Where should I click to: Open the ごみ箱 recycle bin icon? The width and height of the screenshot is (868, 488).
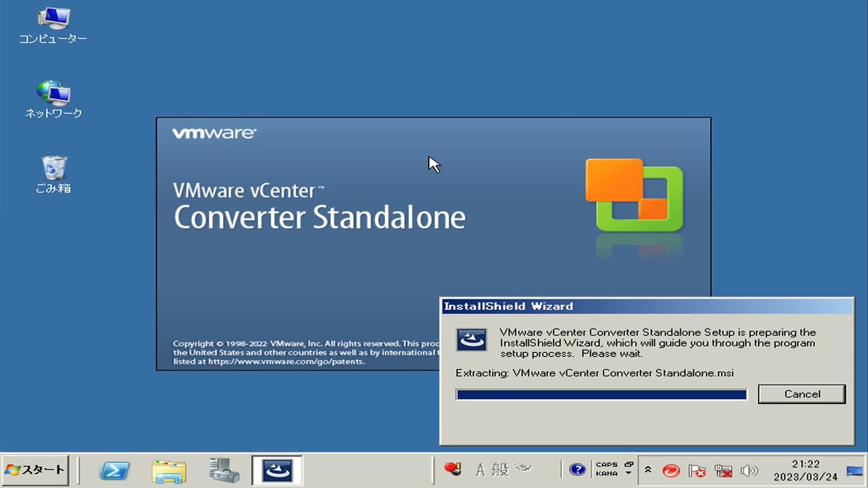tap(53, 175)
